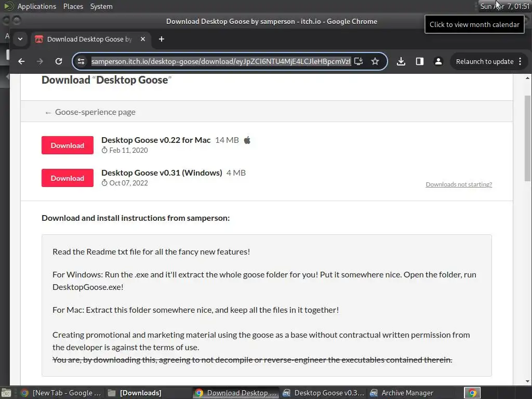Click the address bar URL

221,61
